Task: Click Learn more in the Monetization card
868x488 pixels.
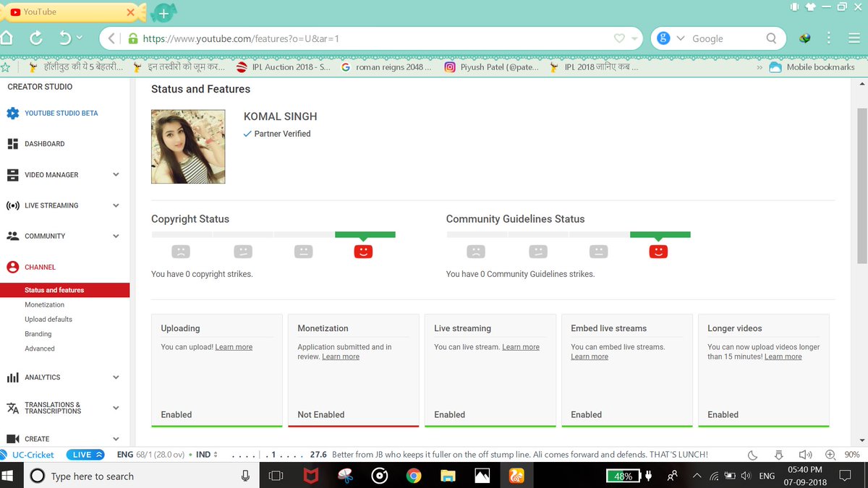Action: [341, 356]
